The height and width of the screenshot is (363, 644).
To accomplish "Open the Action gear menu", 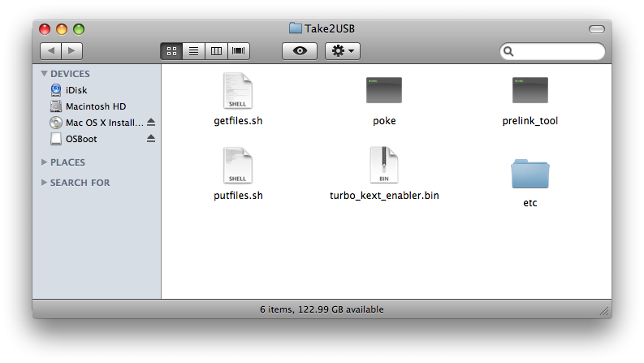I will (343, 51).
